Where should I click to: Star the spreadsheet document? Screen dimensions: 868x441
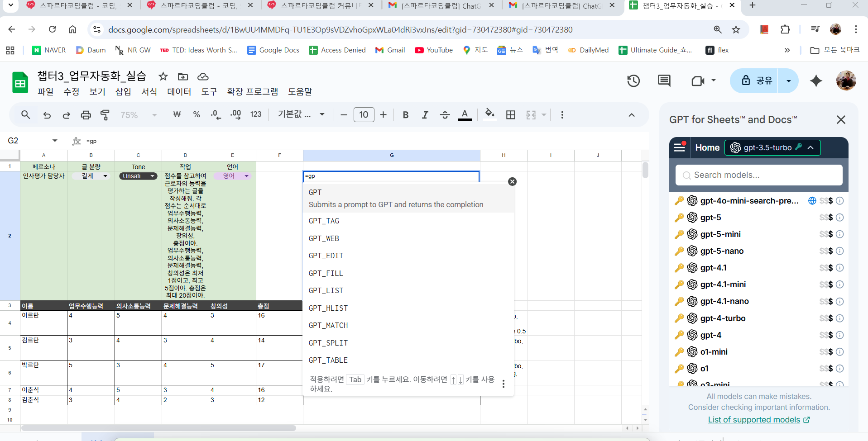click(163, 76)
